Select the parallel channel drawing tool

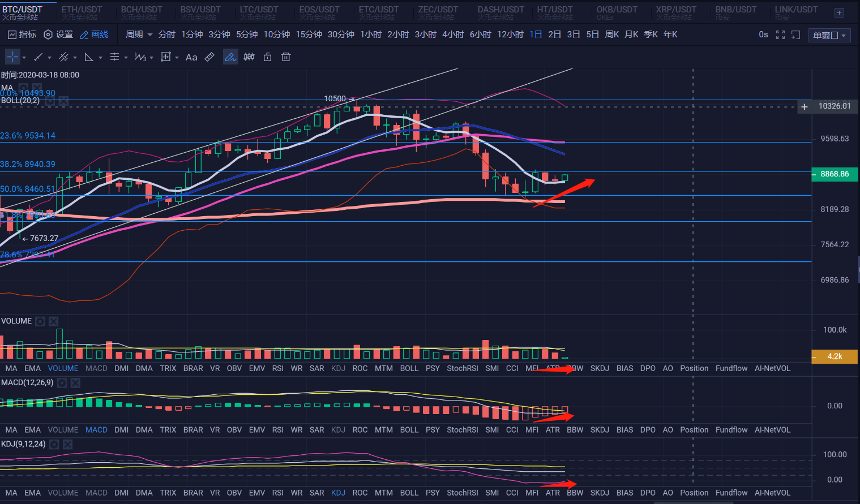[x=64, y=57]
